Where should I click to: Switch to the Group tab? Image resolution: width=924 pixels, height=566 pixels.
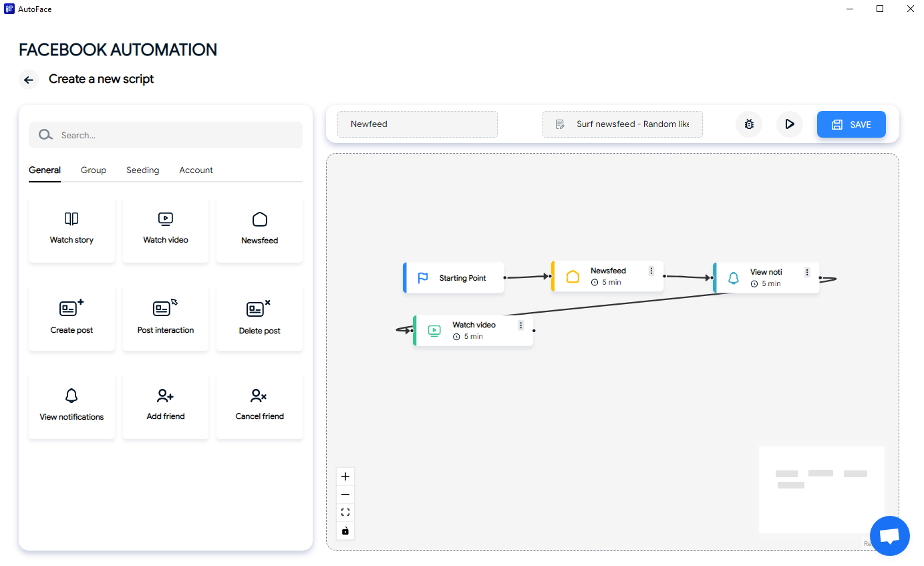(x=94, y=170)
